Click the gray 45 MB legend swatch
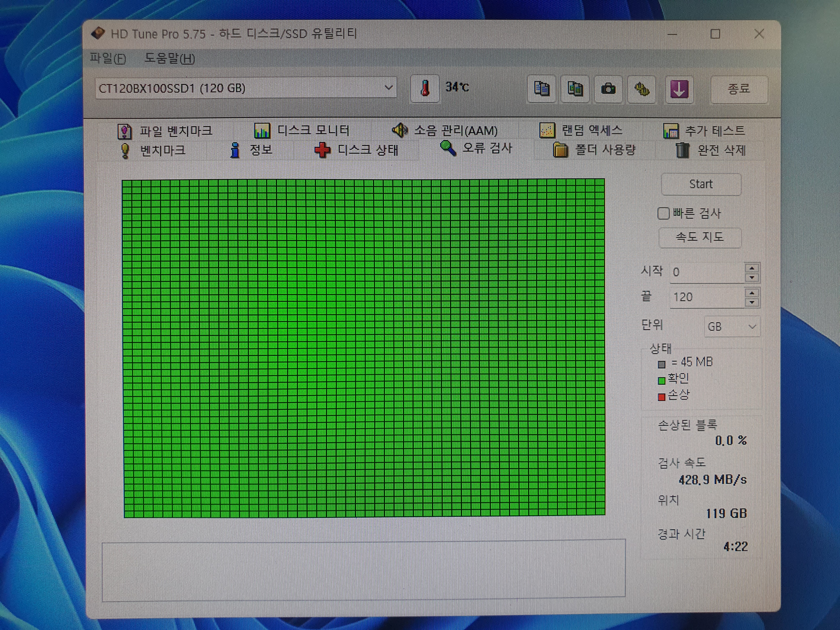Image resolution: width=840 pixels, height=630 pixels. click(661, 364)
